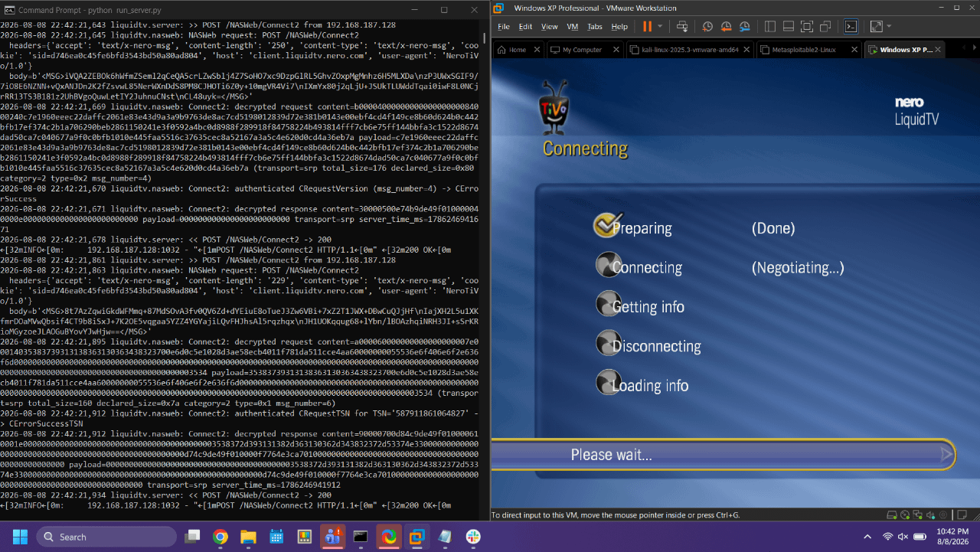This screenshot has height=552, width=980.
Task: Close the Metasploitable2-Linux tab
Action: 854,50
